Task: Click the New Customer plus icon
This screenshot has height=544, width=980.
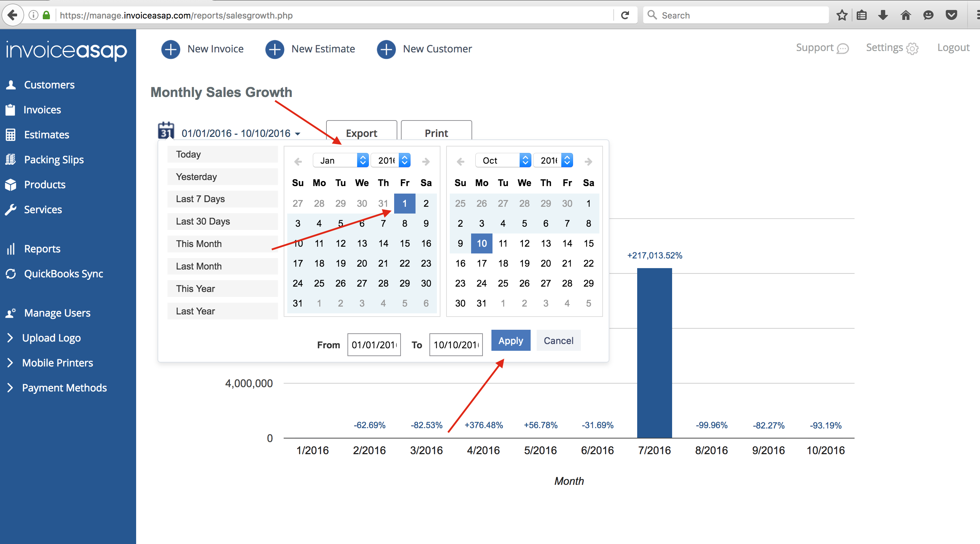Action: coord(386,49)
